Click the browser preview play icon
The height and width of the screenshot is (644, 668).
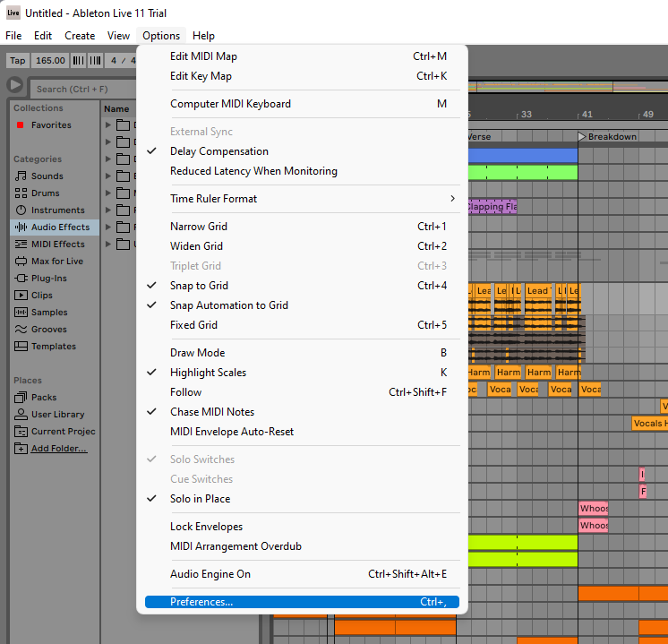(15, 85)
